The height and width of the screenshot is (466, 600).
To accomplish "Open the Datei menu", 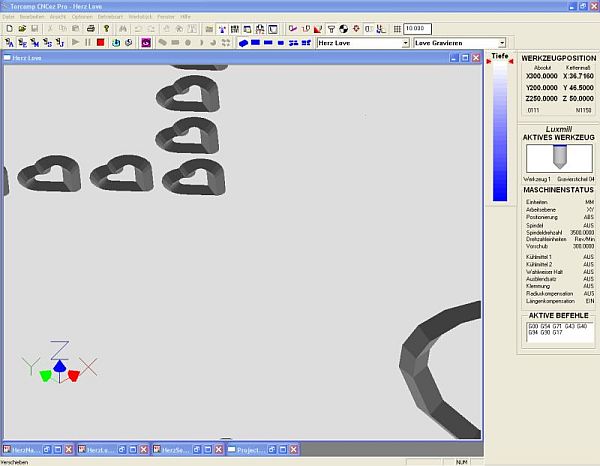I will point(9,17).
